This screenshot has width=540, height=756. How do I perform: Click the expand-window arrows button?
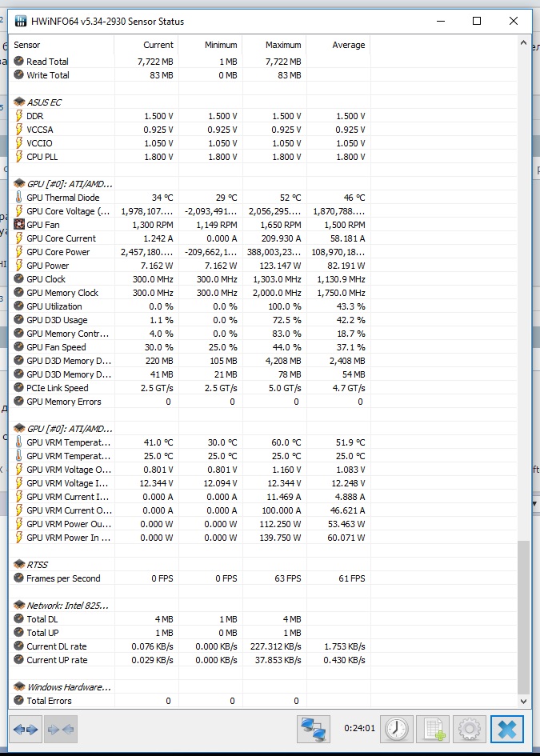26,729
